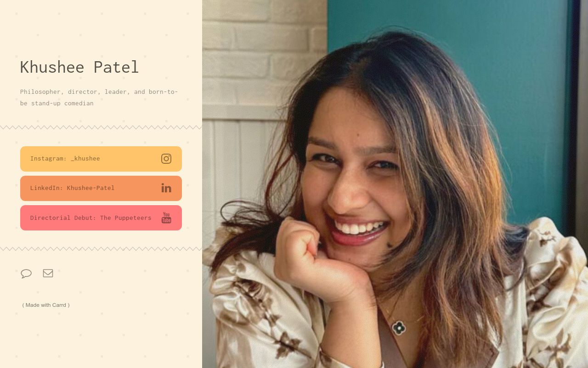Visit the 'LinkedIn: Khushee-Patel' link button

tap(101, 188)
